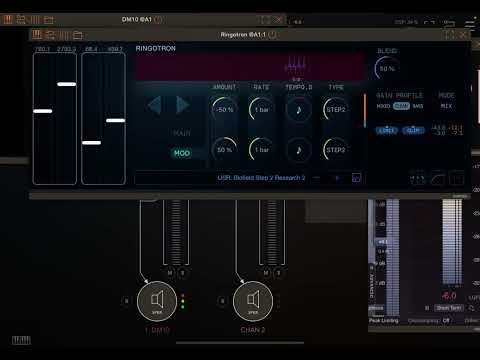Click last square icon at Ringotron bottom right
Image resolution: width=480 pixels, height=360 pixels.
click(x=456, y=178)
